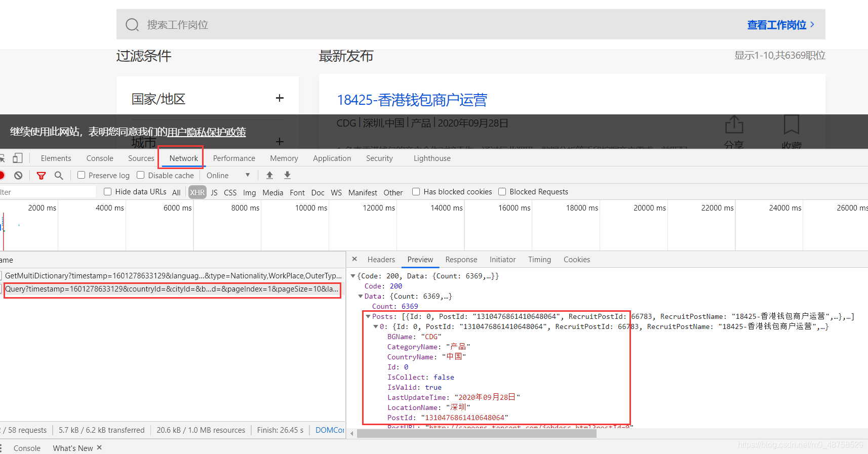Show the Response tab of the request
Viewport: 868px width, 454px height.
point(461,259)
